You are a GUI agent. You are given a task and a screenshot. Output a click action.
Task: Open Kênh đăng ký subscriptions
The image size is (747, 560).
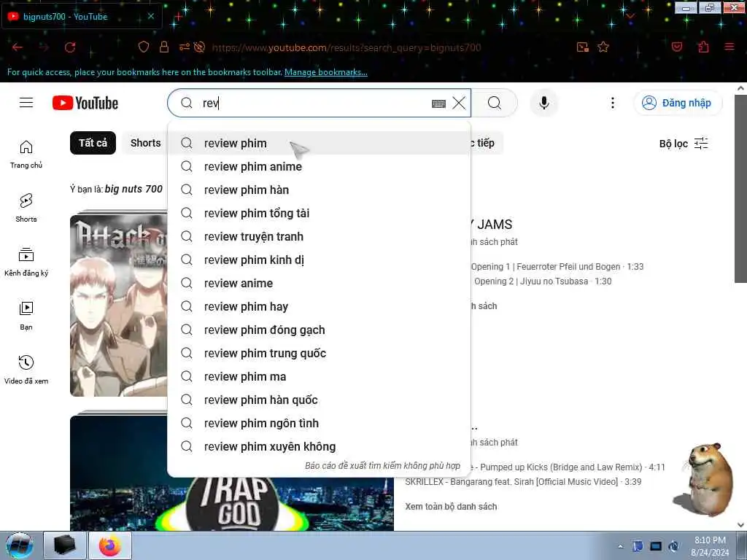tap(26, 262)
